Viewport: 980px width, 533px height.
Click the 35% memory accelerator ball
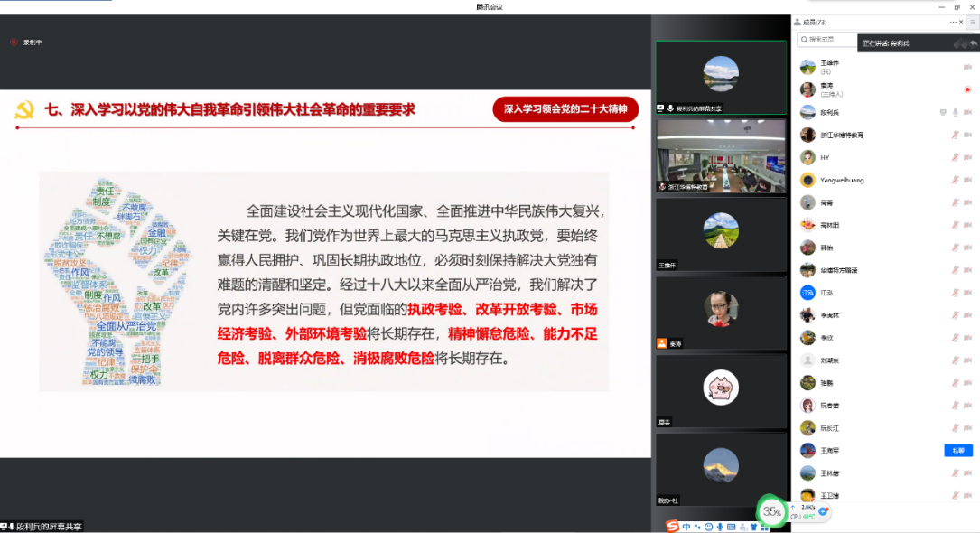[x=771, y=511]
